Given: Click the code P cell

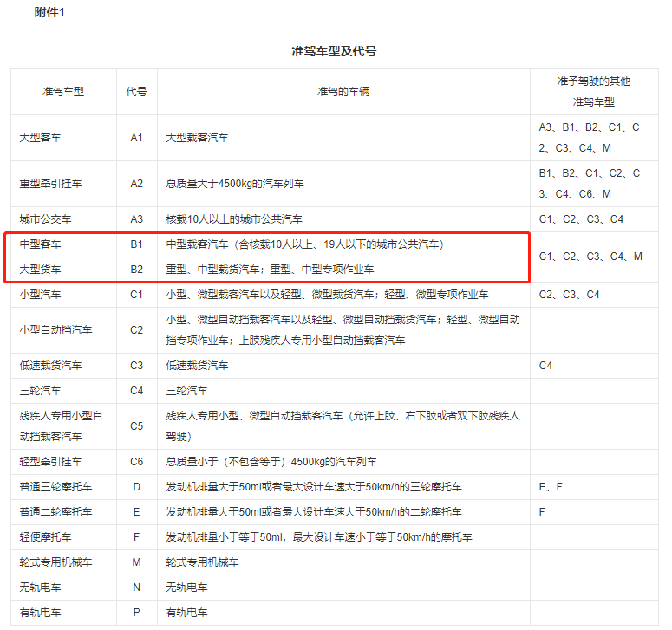Looking at the screenshot, I should 136,613.
